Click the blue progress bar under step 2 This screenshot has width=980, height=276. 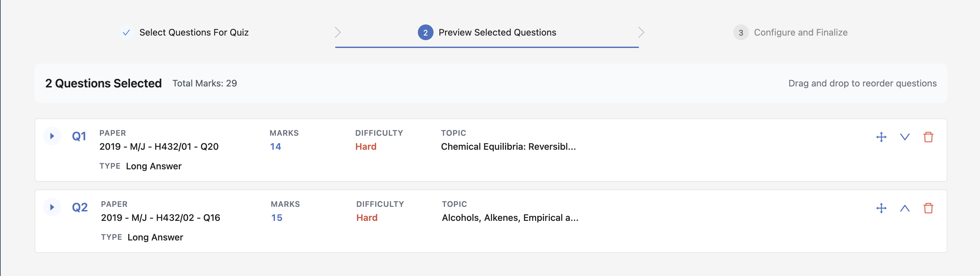(x=487, y=47)
